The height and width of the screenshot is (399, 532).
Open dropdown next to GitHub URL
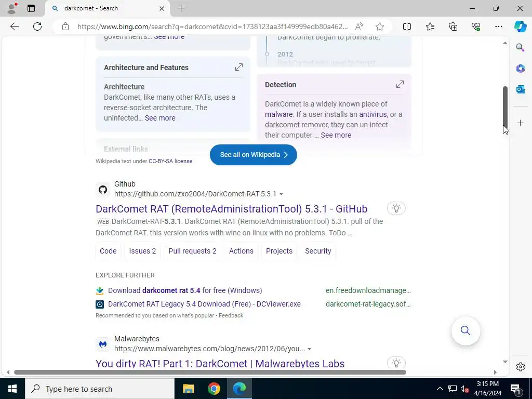tap(281, 194)
